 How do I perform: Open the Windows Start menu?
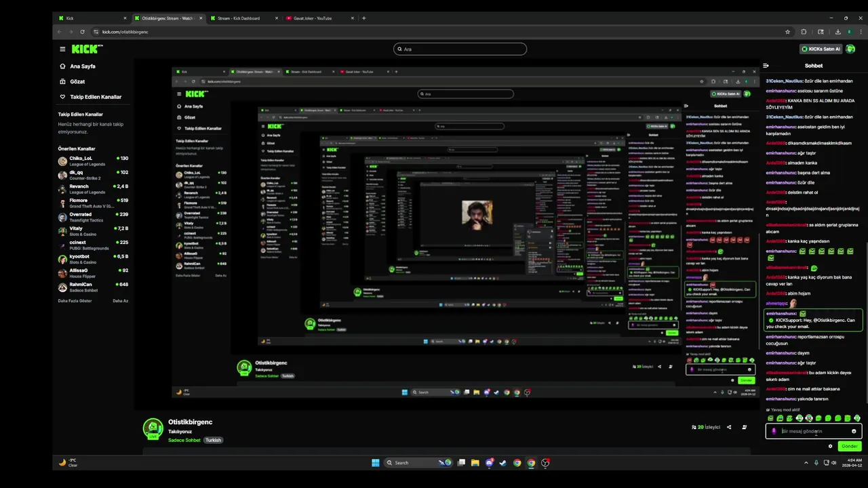coord(376,463)
